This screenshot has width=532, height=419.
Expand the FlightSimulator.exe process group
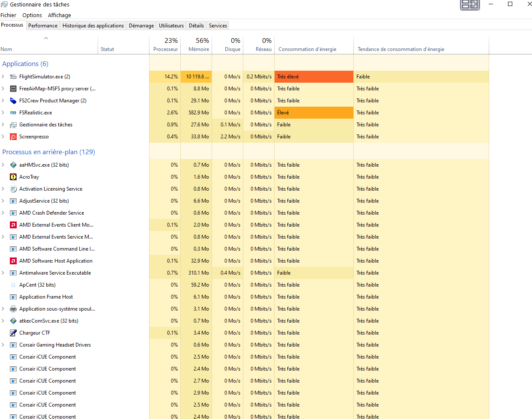pyautogui.click(x=3, y=77)
